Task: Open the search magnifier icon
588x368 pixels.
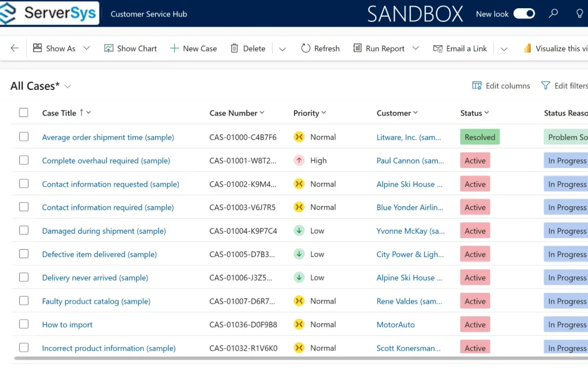Action: 553,14
